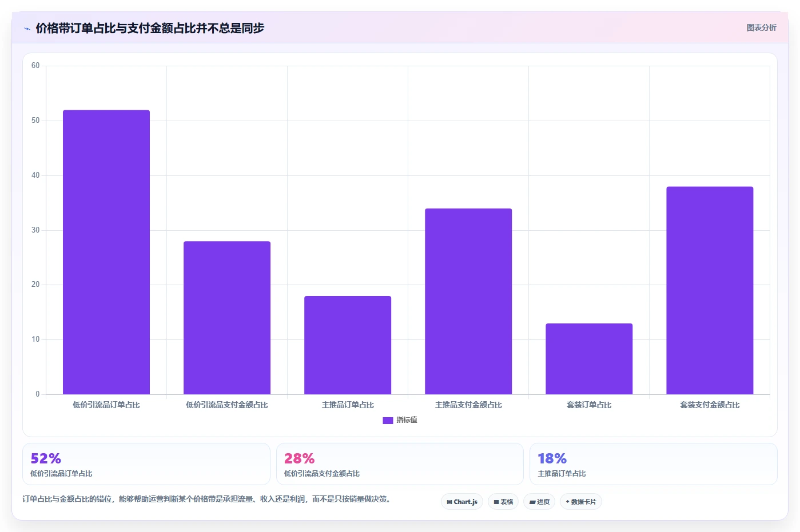The height and width of the screenshot is (532, 800).
Task: Click the 主推品支付金额占比 bar
Action: coord(468,301)
